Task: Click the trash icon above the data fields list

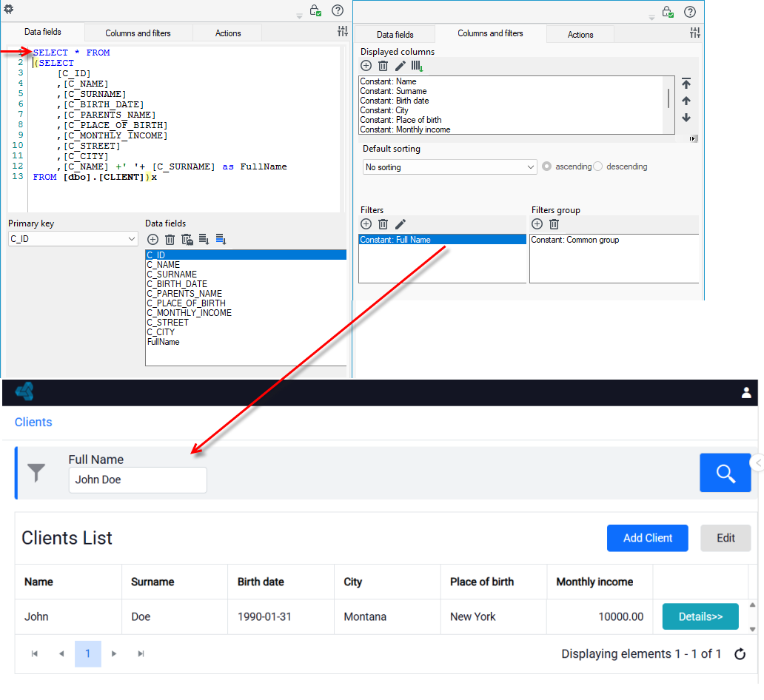Action: [x=170, y=239]
